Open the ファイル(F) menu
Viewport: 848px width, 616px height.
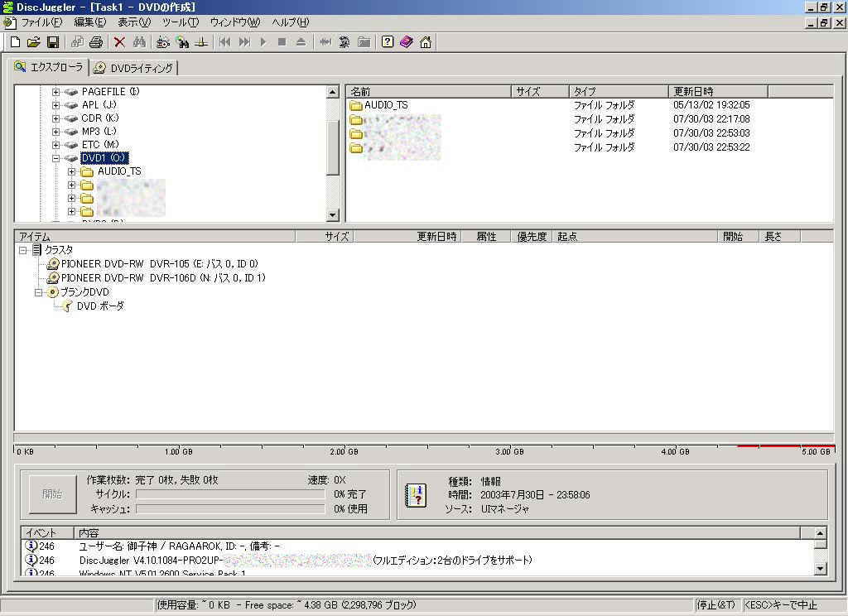pyautogui.click(x=41, y=22)
